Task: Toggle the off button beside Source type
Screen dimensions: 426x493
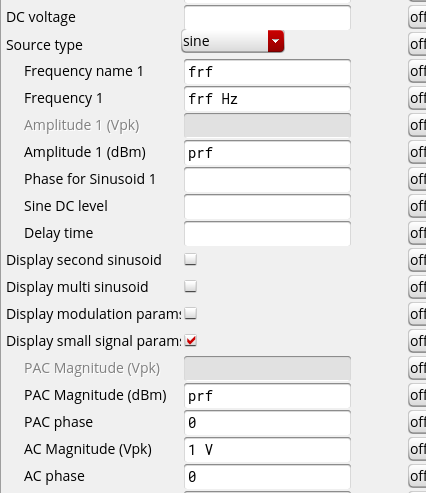Action: click(417, 44)
